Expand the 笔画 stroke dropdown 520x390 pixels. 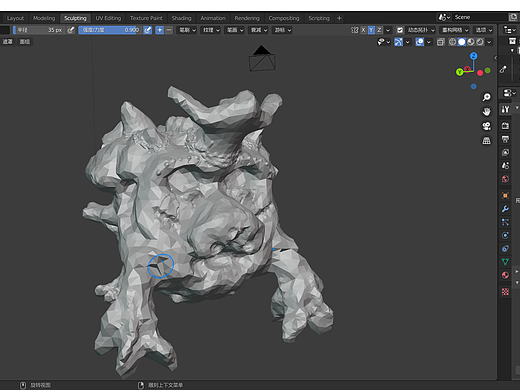pyautogui.click(x=235, y=30)
